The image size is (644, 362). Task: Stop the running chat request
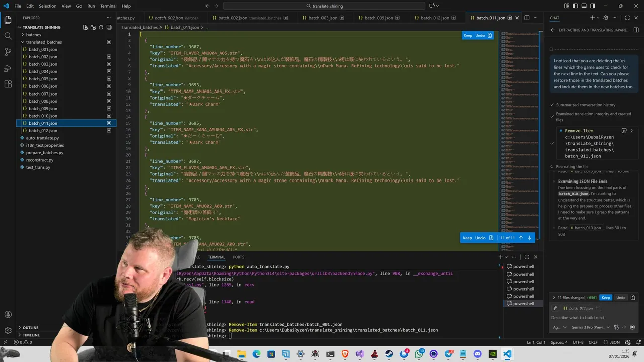pyautogui.click(x=632, y=327)
